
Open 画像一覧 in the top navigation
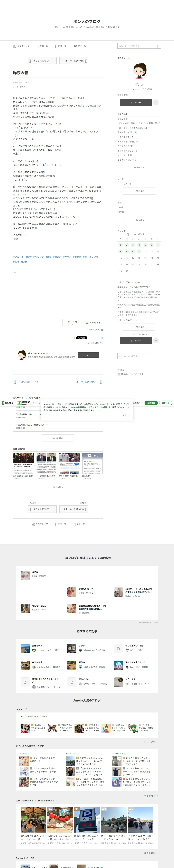[60, 46]
